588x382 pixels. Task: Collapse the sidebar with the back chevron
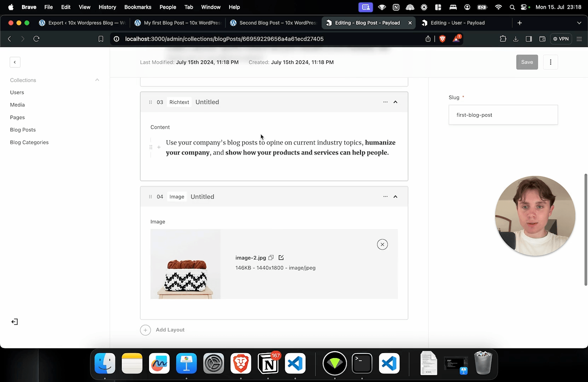pyautogui.click(x=15, y=62)
